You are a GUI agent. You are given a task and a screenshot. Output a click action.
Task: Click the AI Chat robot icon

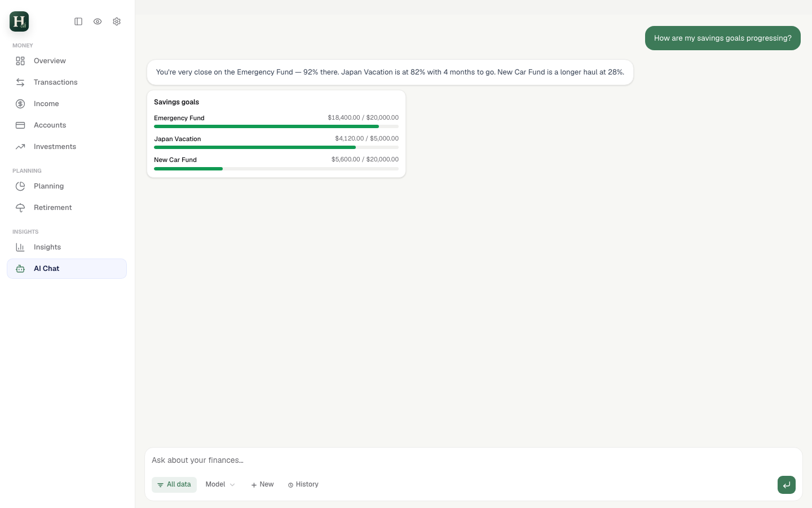pyautogui.click(x=20, y=269)
